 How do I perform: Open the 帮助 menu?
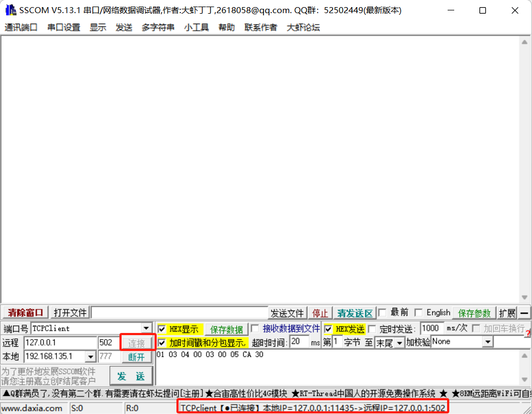pos(227,27)
